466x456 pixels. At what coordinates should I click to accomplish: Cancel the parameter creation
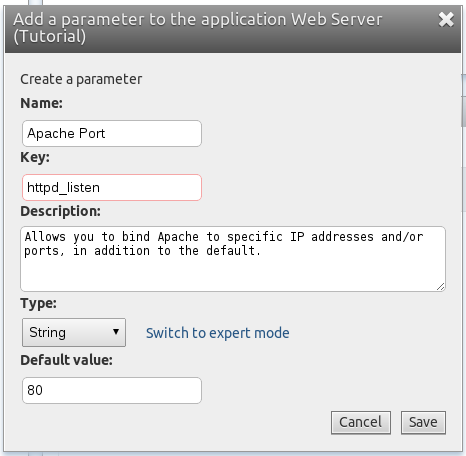tap(361, 422)
